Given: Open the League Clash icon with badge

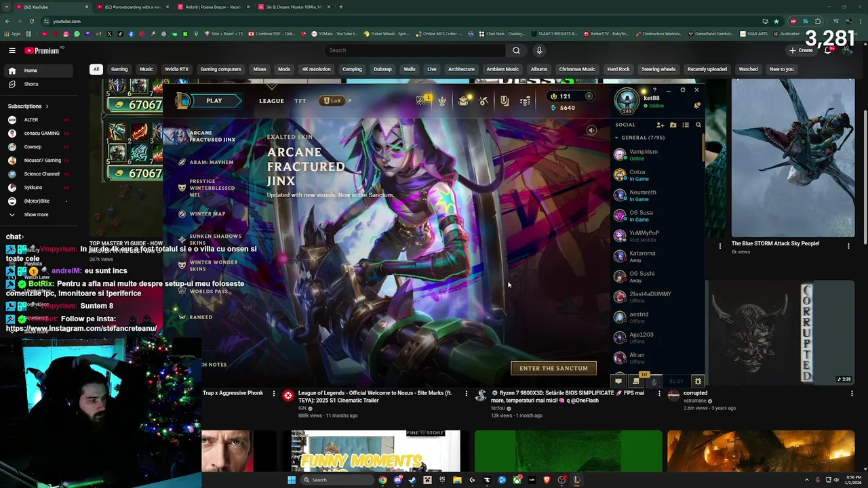Looking at the screenshot, I should [x=422, y=100].
